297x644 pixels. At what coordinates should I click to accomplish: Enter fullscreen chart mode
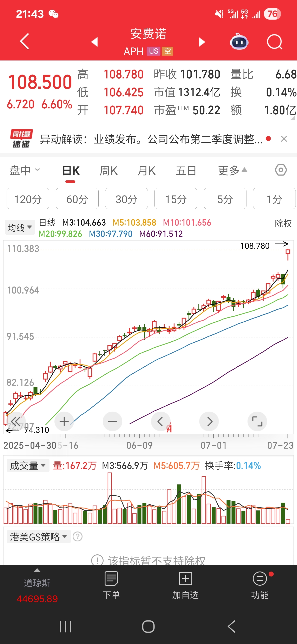(257, 421)
